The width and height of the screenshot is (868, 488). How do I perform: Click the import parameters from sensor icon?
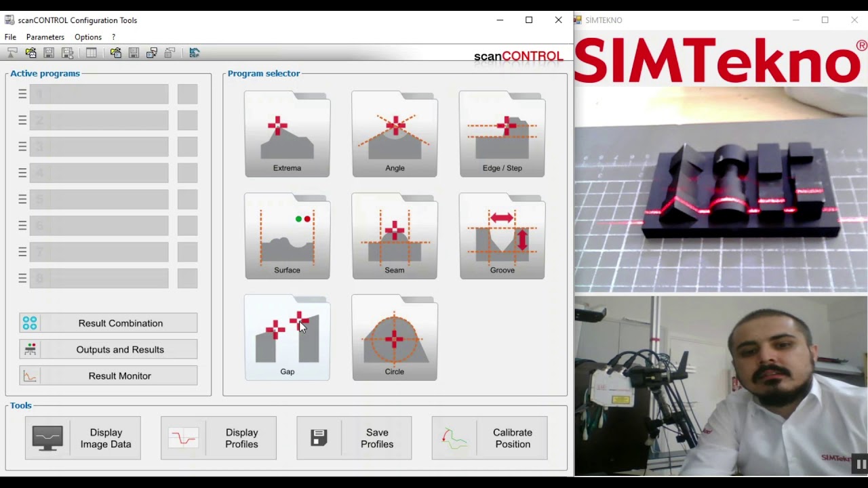[170, 53]
